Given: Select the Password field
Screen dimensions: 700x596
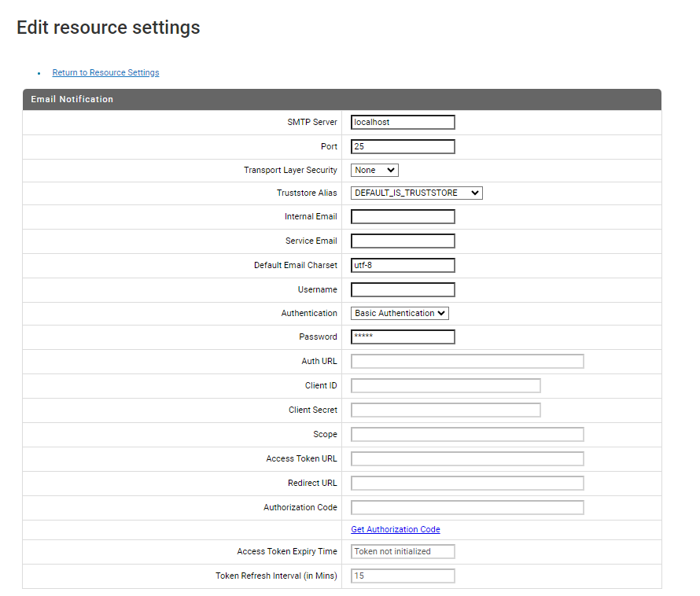Looking at the screenshot, I should 403,337.
